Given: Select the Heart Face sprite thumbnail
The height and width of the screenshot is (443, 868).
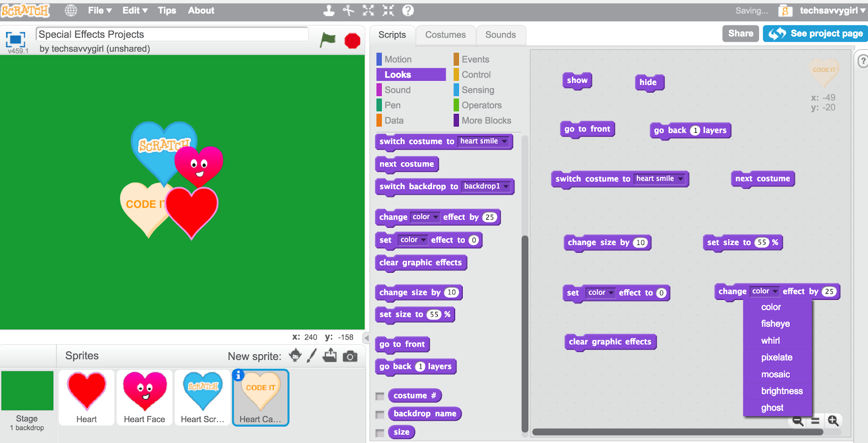Looking at the screenshot, I should pyautogui.click(x=144, y=398).
